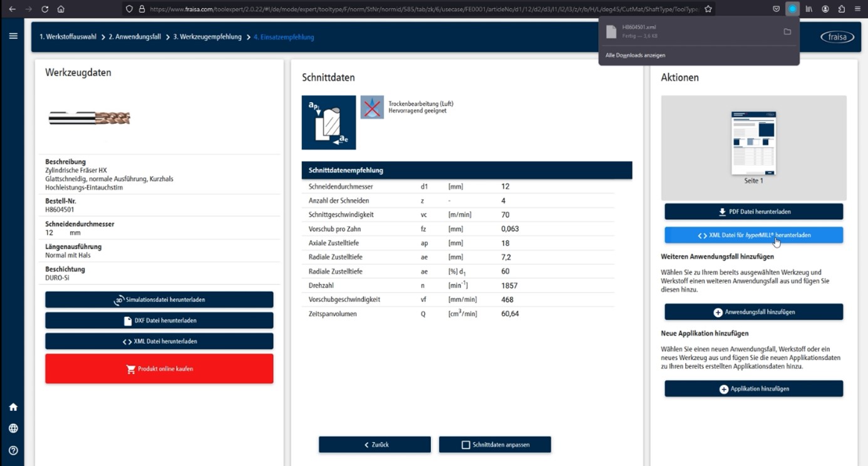868x466 pixels.
Task: Open language globe icon in sidebar
Action: pyautogui.click(x=13, y=428)
